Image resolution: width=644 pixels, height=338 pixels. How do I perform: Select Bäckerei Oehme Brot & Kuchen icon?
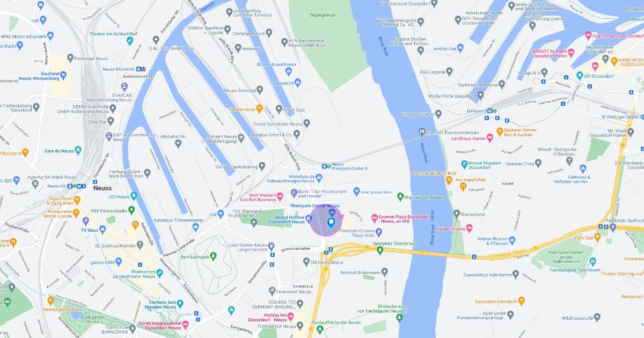(500, 130)
